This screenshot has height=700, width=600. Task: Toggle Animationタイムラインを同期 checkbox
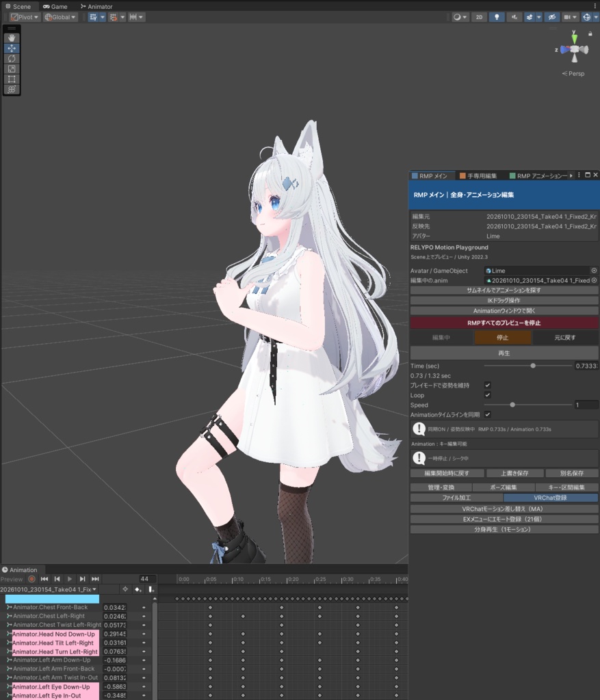coord(487,414)
